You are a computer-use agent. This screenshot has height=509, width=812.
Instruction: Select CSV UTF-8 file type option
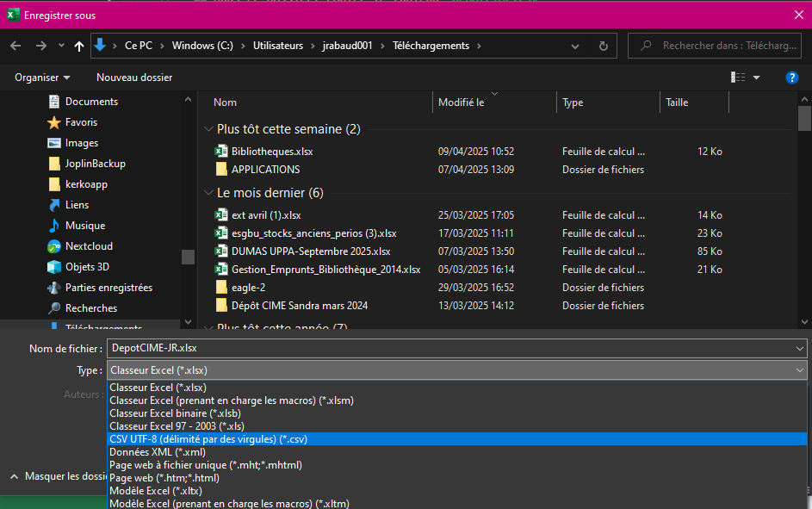tap(208, 439)
